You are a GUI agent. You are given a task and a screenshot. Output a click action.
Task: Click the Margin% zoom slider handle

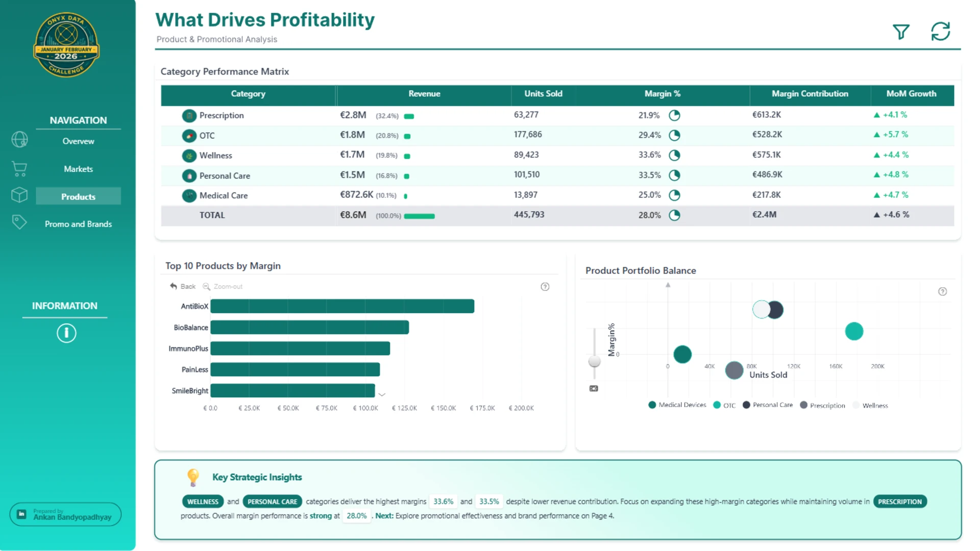(594, 361)
